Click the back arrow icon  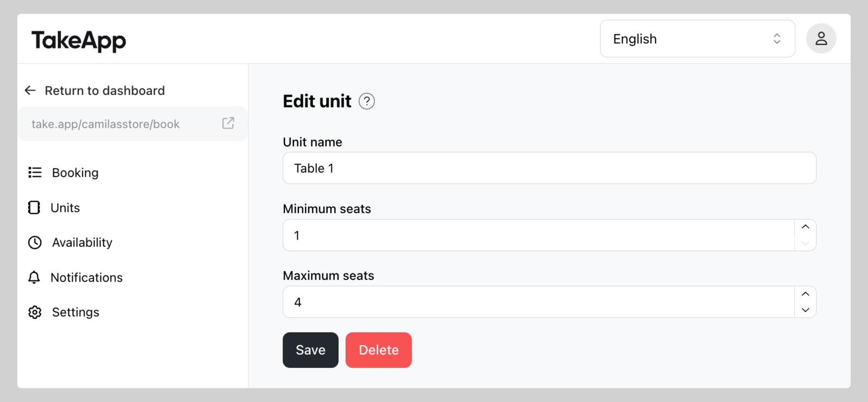coord(30,91)
